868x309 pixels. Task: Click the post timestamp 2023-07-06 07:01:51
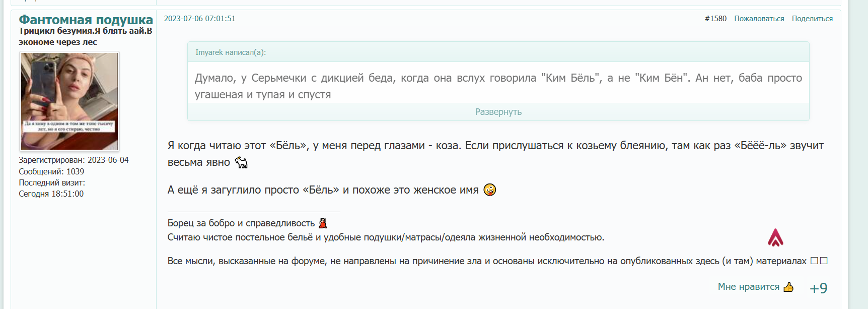pos(199,19)
